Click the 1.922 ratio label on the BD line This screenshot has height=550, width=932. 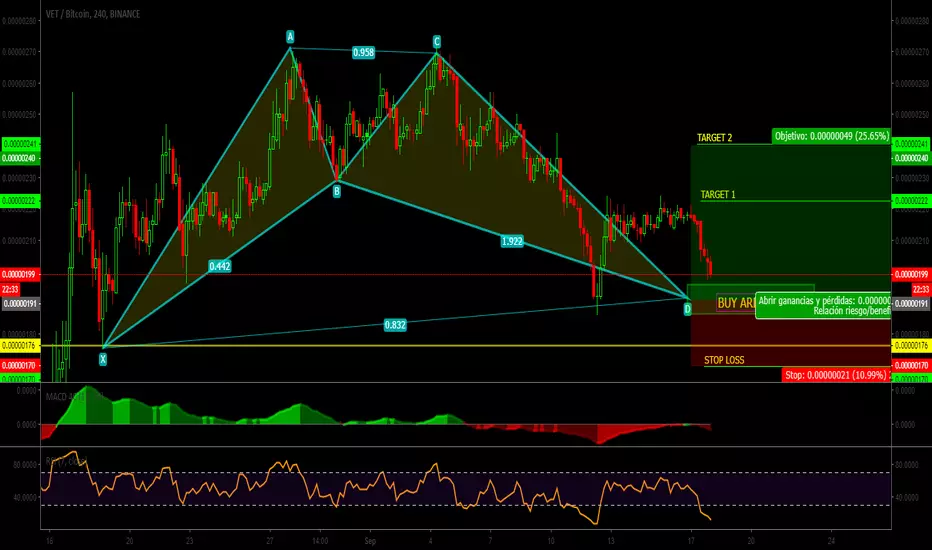tap(512, 241)
